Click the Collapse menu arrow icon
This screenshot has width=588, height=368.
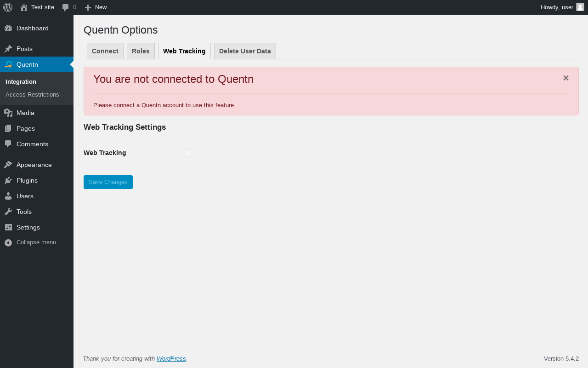point(8,242)
